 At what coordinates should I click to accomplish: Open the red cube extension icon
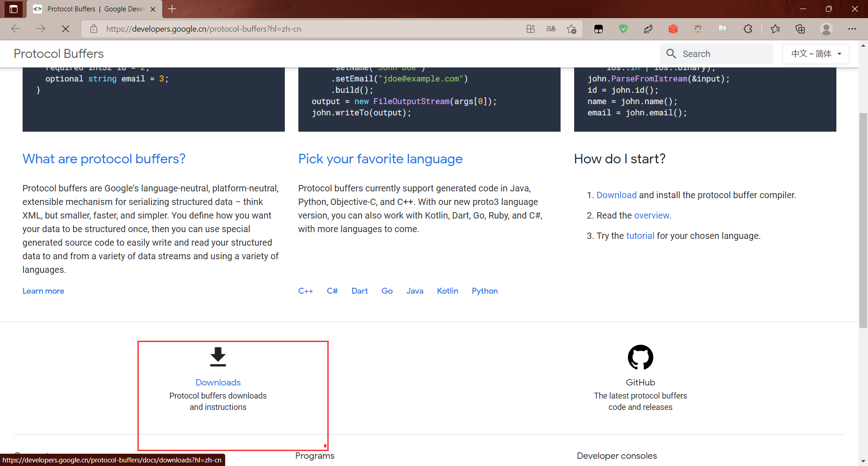coord(673,29)
